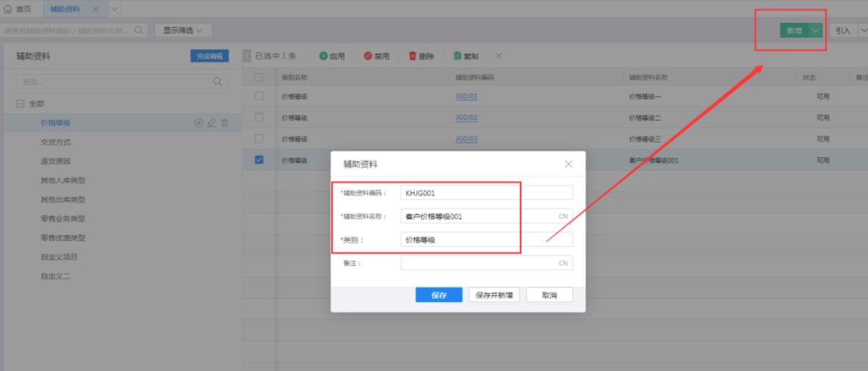The width and height of the screenshot is (868, 371).
Task: Toggle the select-all header checkbox
Action: coord(258,78)
